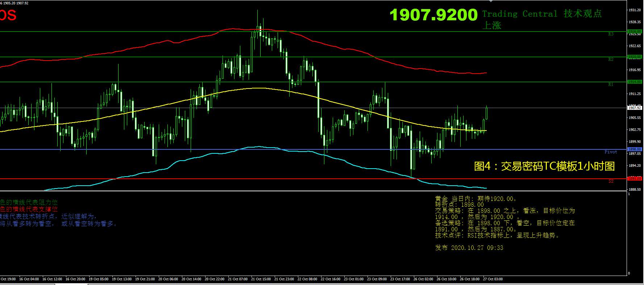Click the 1902.75 price scale value
644x285 pixels.
point(635,130)
